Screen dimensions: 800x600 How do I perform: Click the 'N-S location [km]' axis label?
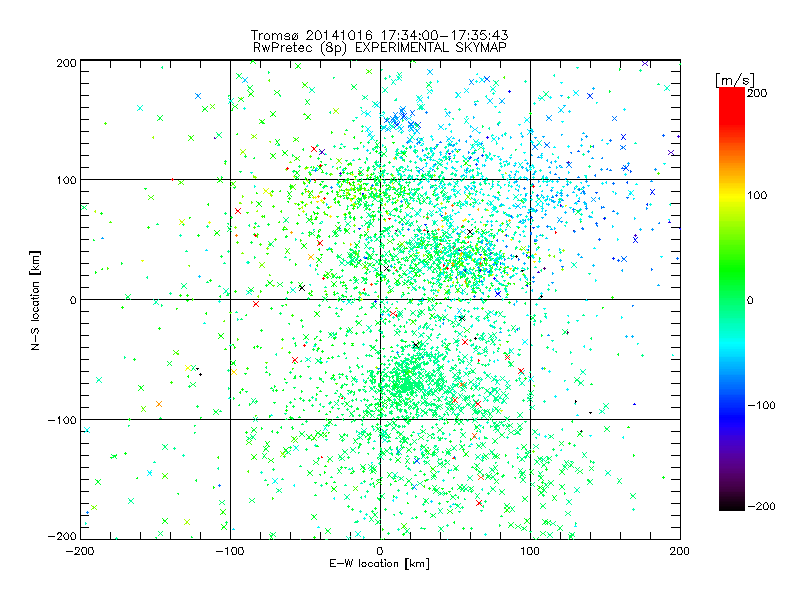[x=35, y=300]
